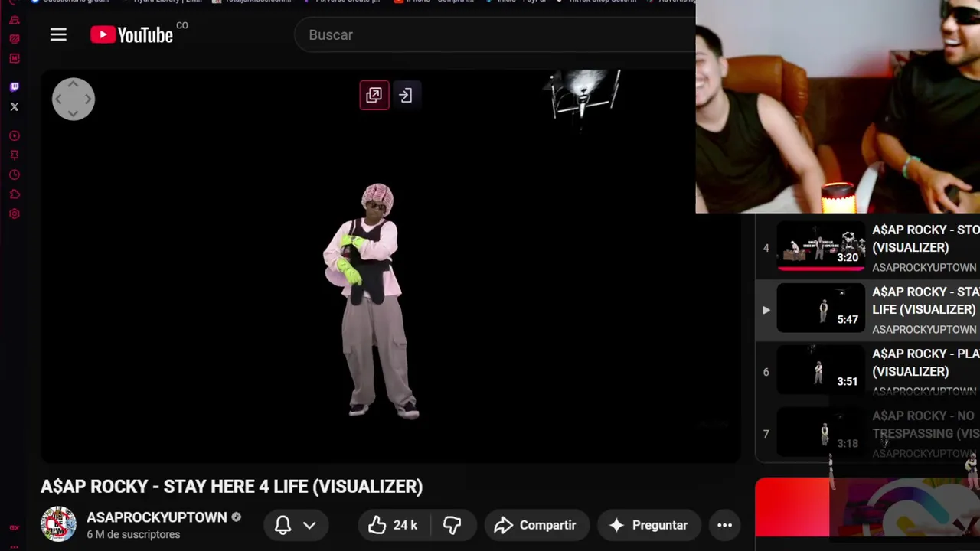Click the gray directional pad overlay

click(x=73, y=99)
